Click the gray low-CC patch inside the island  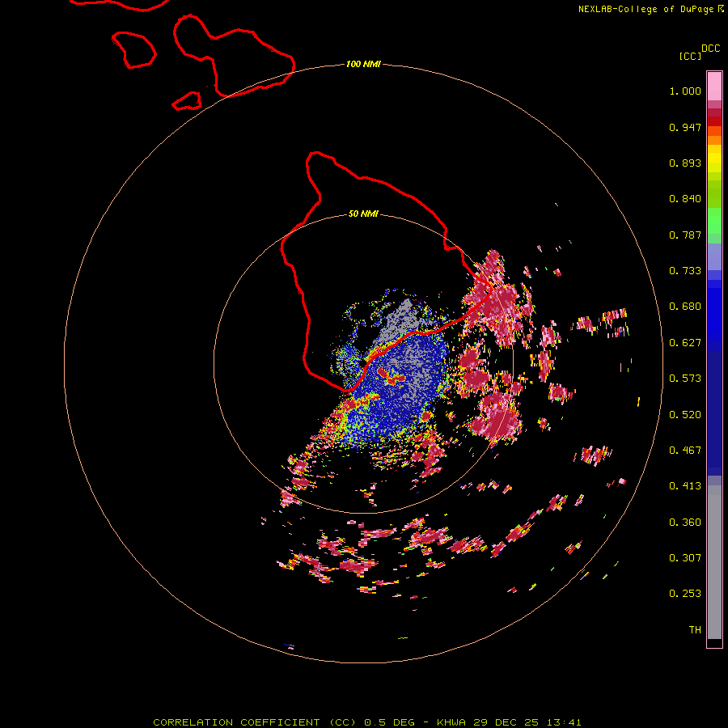point(403,320)
